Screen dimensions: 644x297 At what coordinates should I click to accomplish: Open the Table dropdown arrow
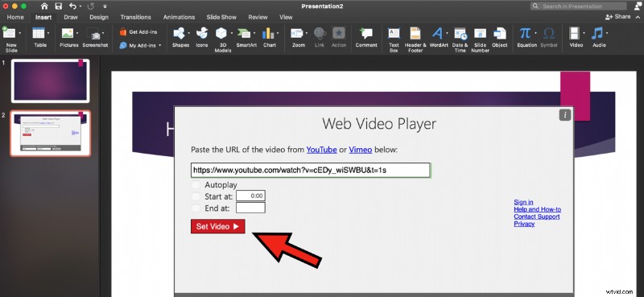(48, 33)
